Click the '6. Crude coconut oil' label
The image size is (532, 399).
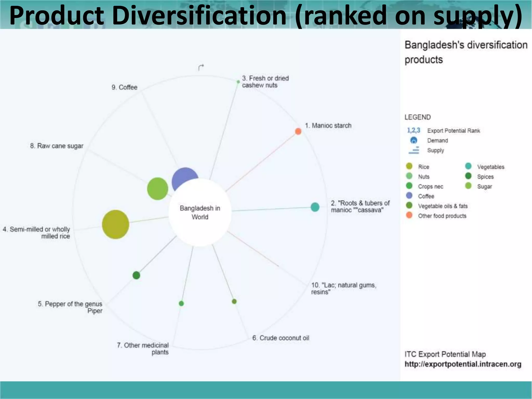point(281,338)
